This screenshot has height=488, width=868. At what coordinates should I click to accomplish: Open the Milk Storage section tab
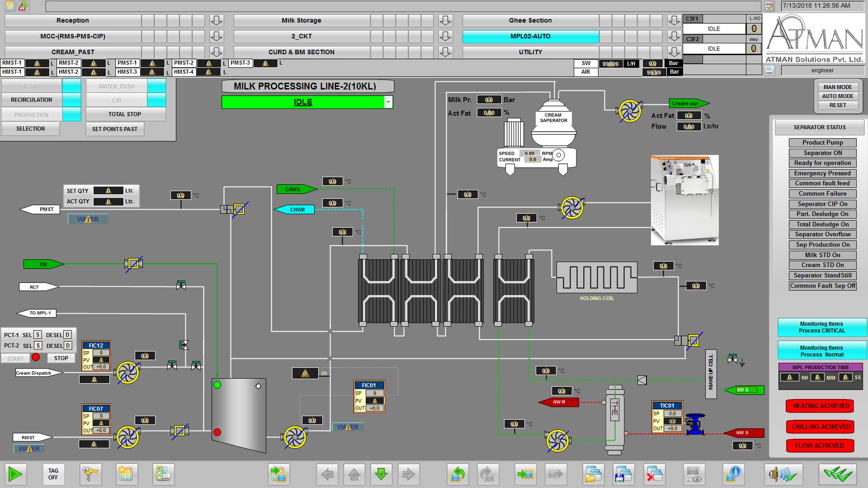301,21
